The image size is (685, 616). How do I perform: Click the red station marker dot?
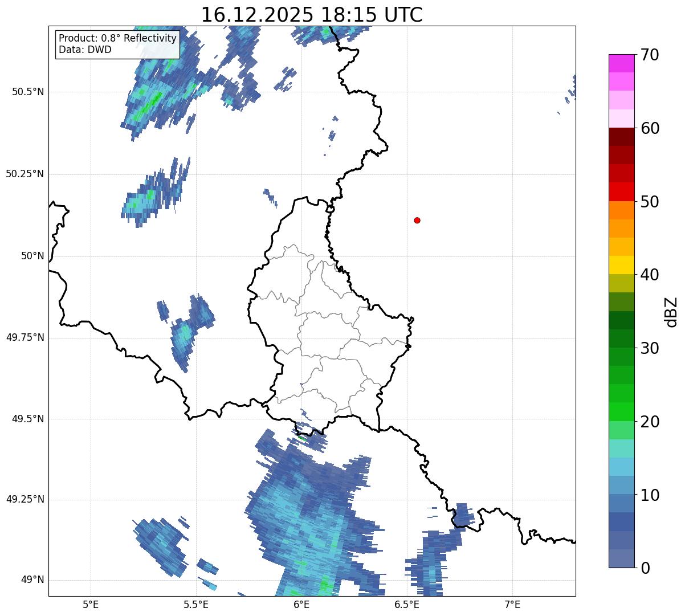tap(417, 220)
